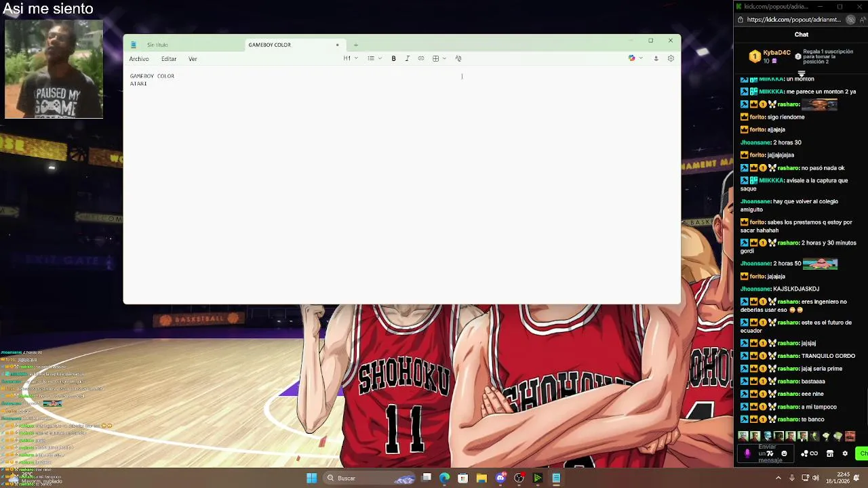Click the GAMEBOY COLOR text line in the editor
This screenshot has width=868, height=488.
tap(152, 76)
